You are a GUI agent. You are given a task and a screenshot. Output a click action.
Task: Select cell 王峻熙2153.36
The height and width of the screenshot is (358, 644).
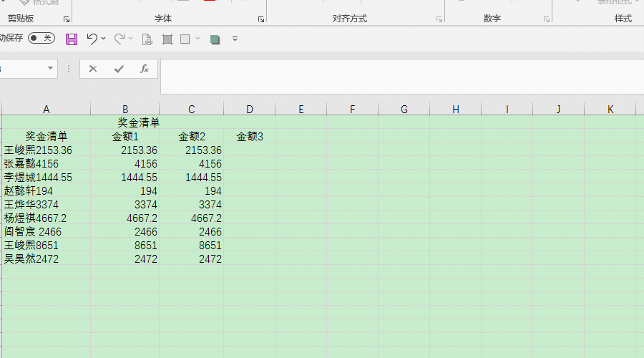(x=47, y=150)
